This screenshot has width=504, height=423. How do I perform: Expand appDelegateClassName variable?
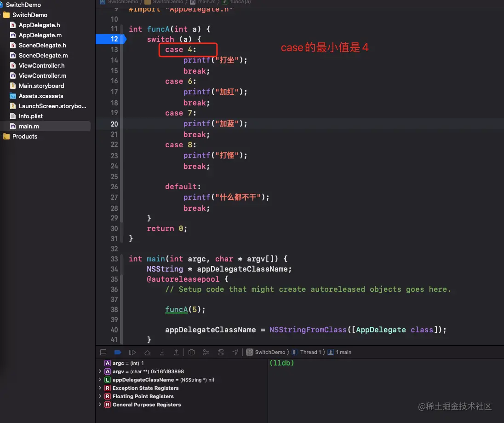coord(100,380)
